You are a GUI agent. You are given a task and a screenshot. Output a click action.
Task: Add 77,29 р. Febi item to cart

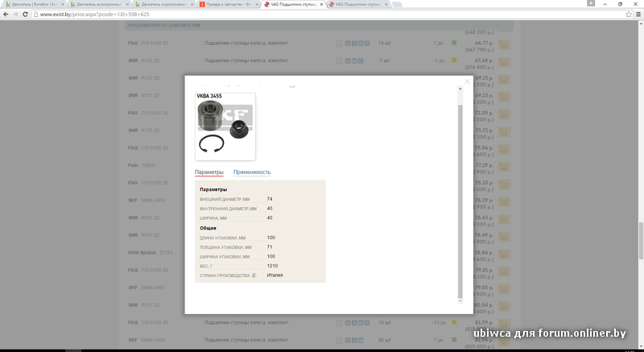(x=504, y=167)
